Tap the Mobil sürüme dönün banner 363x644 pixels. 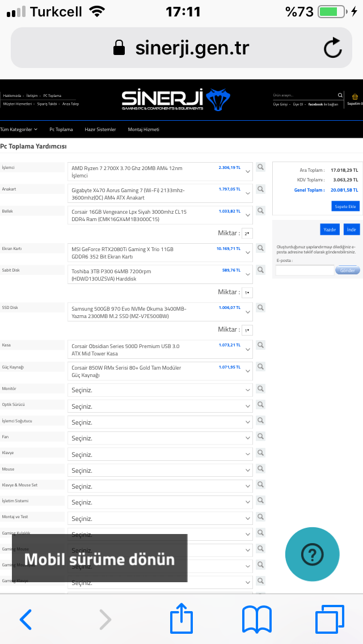(x=99, y=558)
